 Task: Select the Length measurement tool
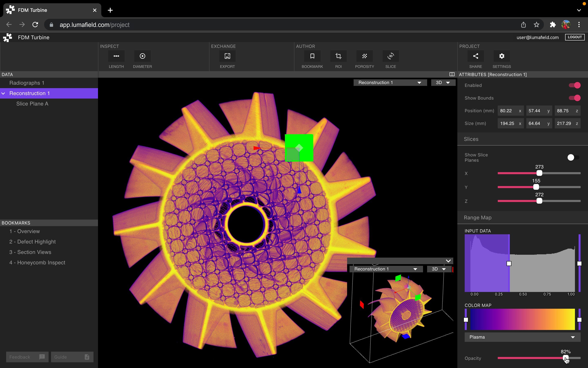click(116, 56)
